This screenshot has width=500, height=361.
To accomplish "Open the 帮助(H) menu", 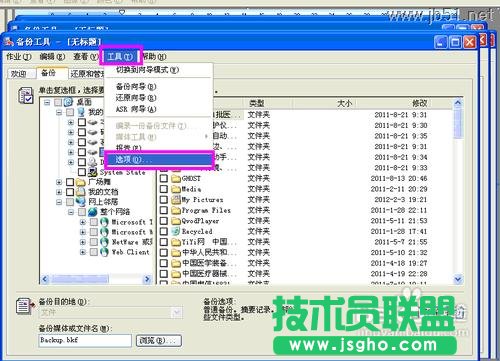I will tap(154, 57).
